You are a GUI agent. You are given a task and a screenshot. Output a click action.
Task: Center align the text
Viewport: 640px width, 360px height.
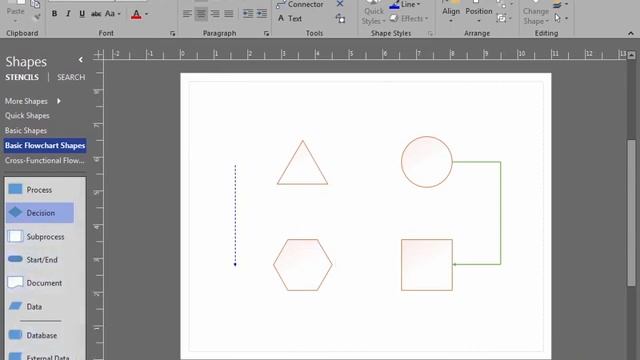point(201,14)
